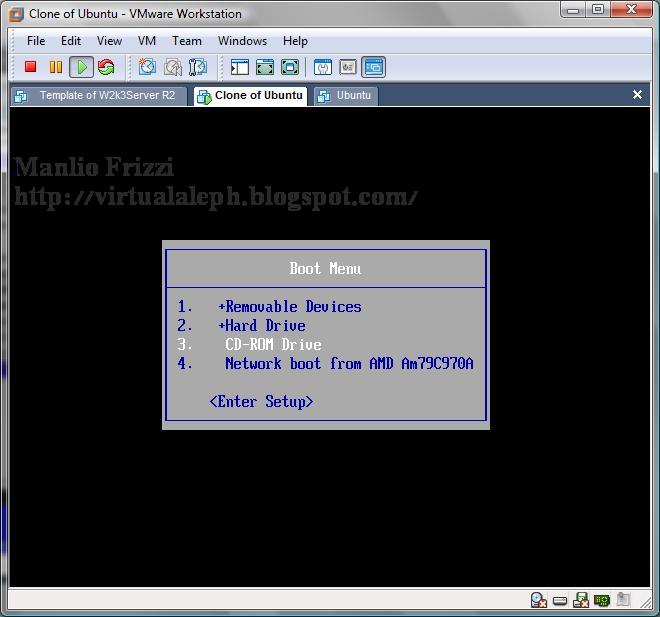660x617 pixels.
Task: Open the Windows menu
Action: pyautogui.click(x=242, y=41)
